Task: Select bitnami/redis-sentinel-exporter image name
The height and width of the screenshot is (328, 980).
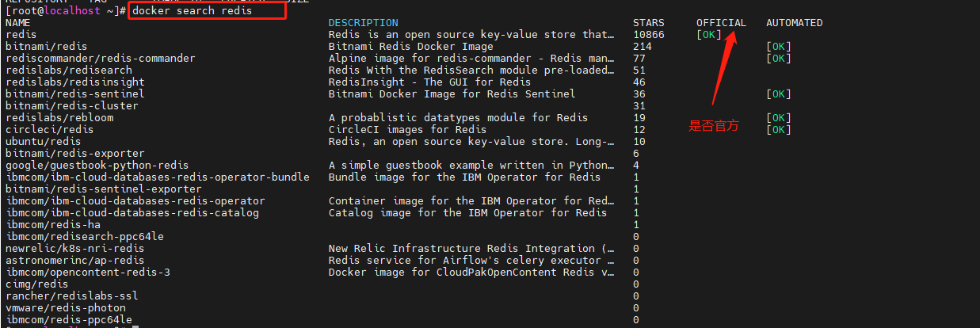Action: (x=103, y=189)
